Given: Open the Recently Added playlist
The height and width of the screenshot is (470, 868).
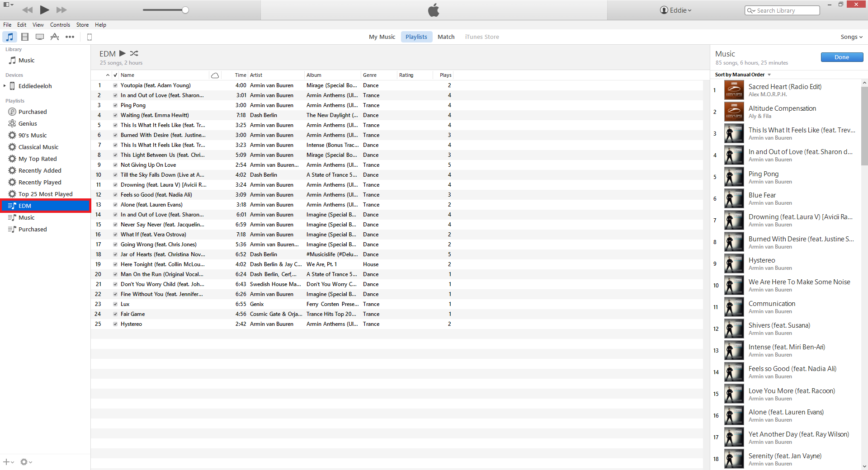Looking at the screenshot, I should click(40, 170).
